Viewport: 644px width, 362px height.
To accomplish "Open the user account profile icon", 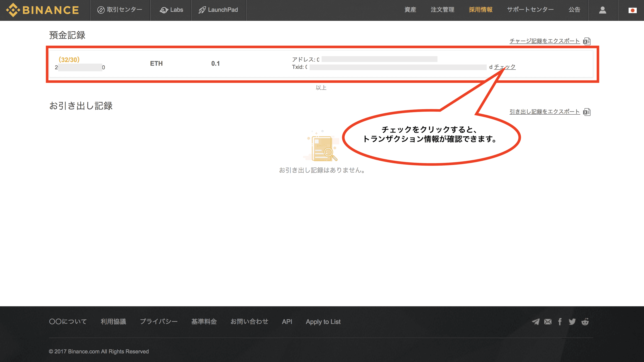I will pos(603,10).
